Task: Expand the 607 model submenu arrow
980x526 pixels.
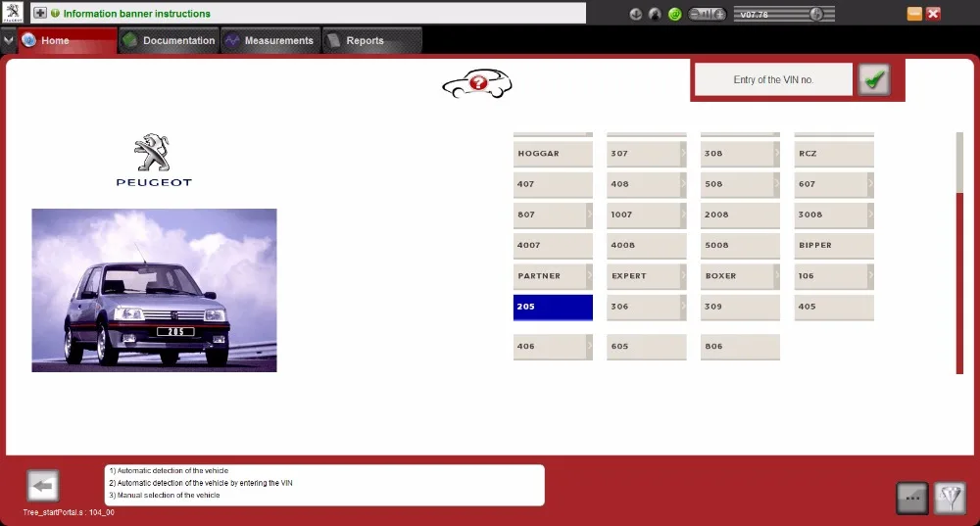Action: point(870,184)
